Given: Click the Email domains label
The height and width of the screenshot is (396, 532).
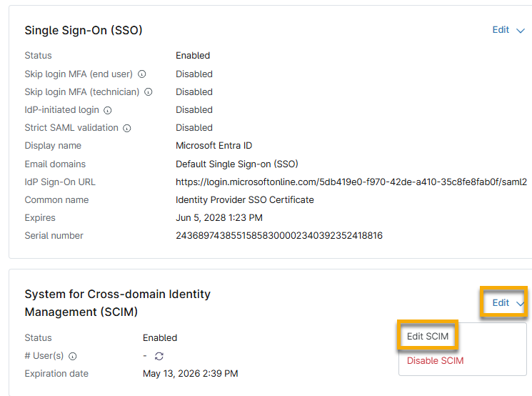Looking at the screenshot, I should point(55,164).
